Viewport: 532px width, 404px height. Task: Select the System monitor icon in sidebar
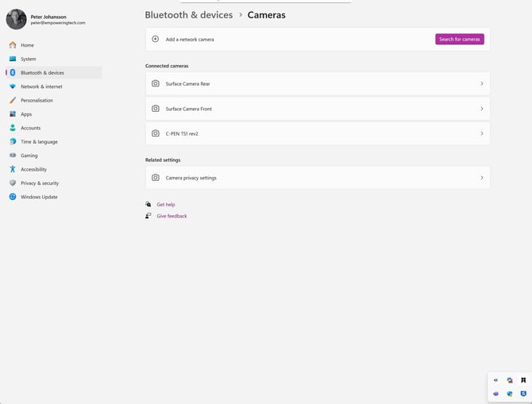(13, 59)
